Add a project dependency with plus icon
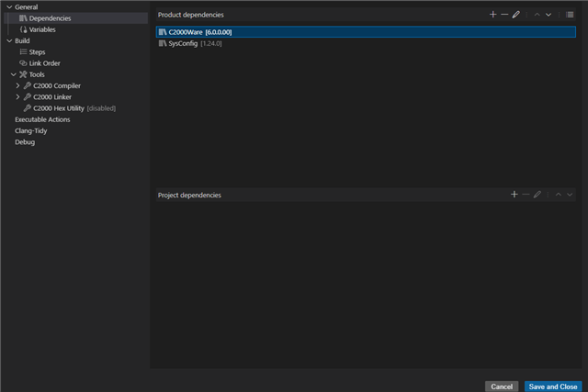The height and width of the screenshot is (392, 588). click(514, 195)
